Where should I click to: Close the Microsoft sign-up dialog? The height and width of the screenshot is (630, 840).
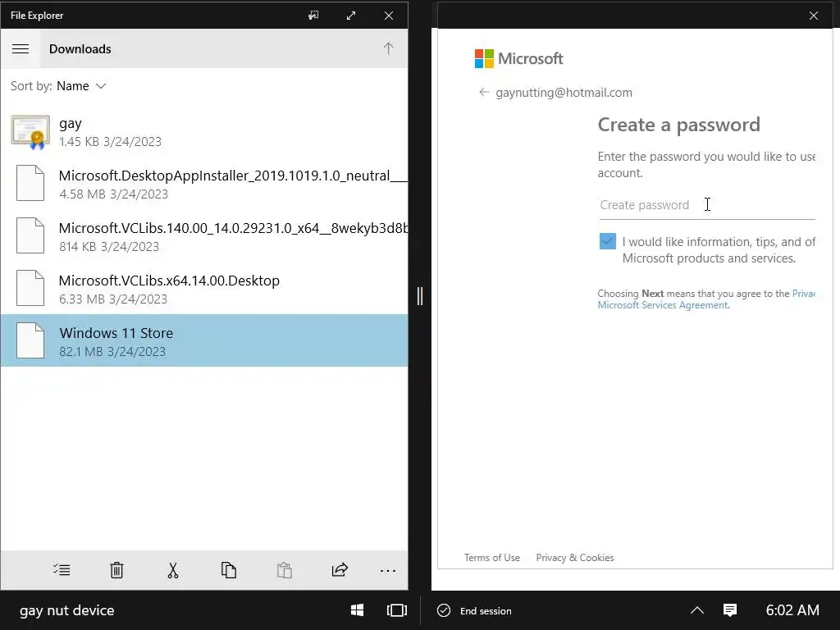813,16
